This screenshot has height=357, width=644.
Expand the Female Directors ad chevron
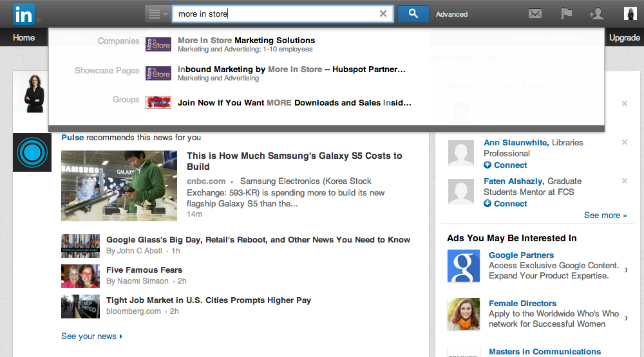point(626,318)
